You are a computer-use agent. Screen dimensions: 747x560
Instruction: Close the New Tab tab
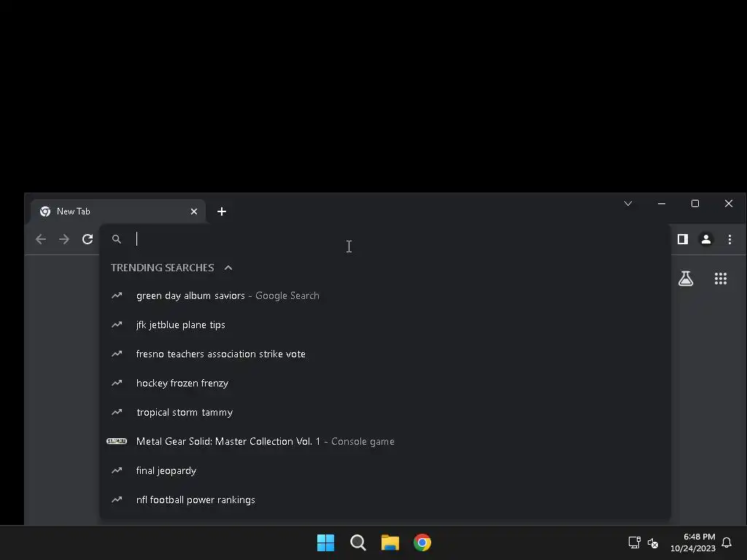click(194, 211)
